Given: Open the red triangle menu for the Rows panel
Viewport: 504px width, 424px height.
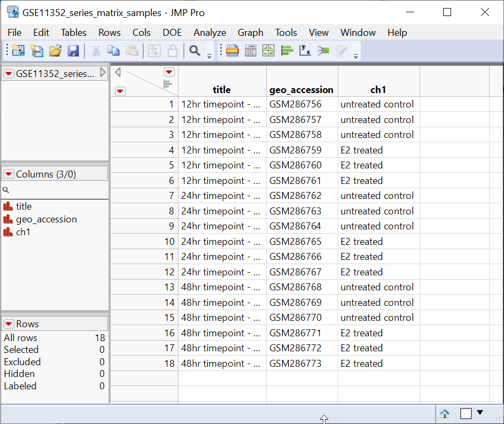Looking at the screenshot, I should click(x=9, y=323).
